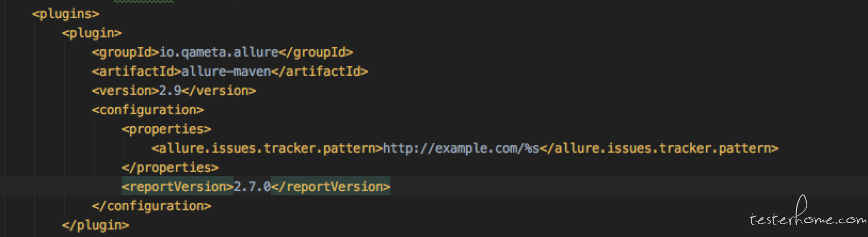
Task: Click the opening plugins tag
Action: (x=66, y=14)
